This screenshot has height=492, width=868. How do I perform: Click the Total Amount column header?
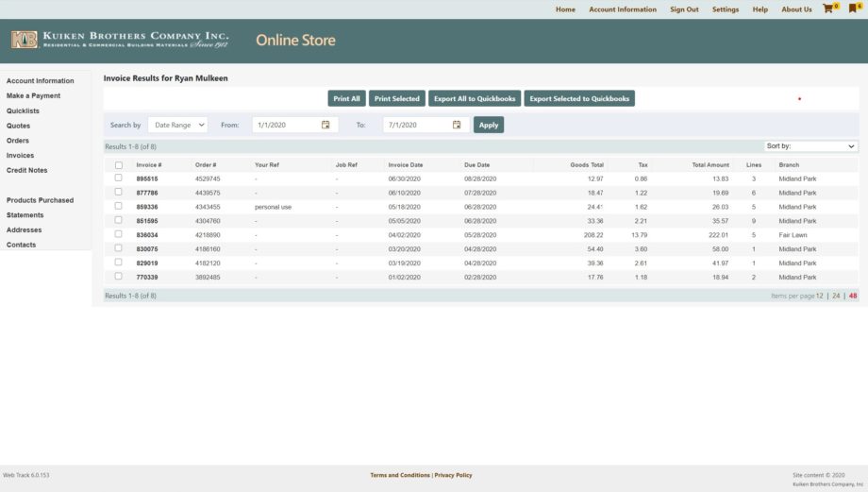click(710, 165)
